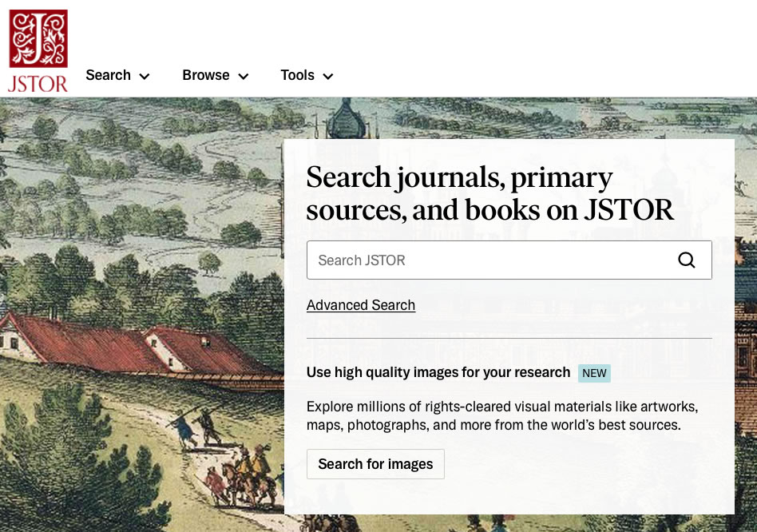Focus the Search JSTOR input field
The width and height of the screenshot is (757, 532).
[487, 260]
